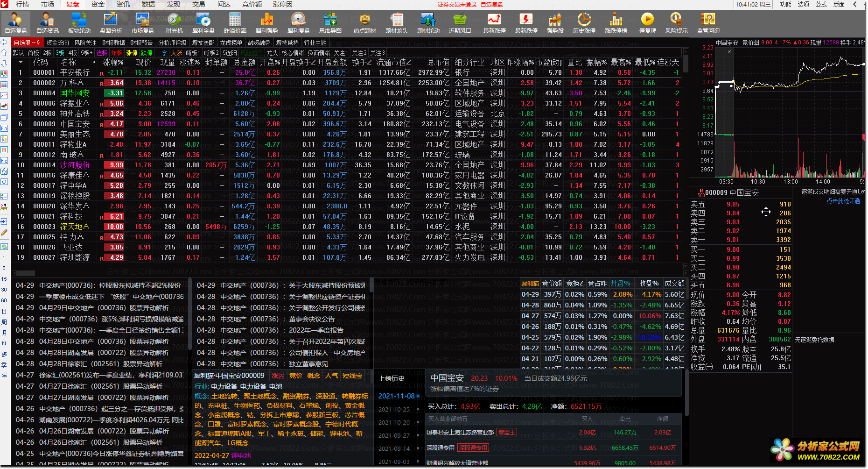Viewport: 868px width, 469px height.
Task: Open the table header dropdown triangle
Action: coord(21,62)
